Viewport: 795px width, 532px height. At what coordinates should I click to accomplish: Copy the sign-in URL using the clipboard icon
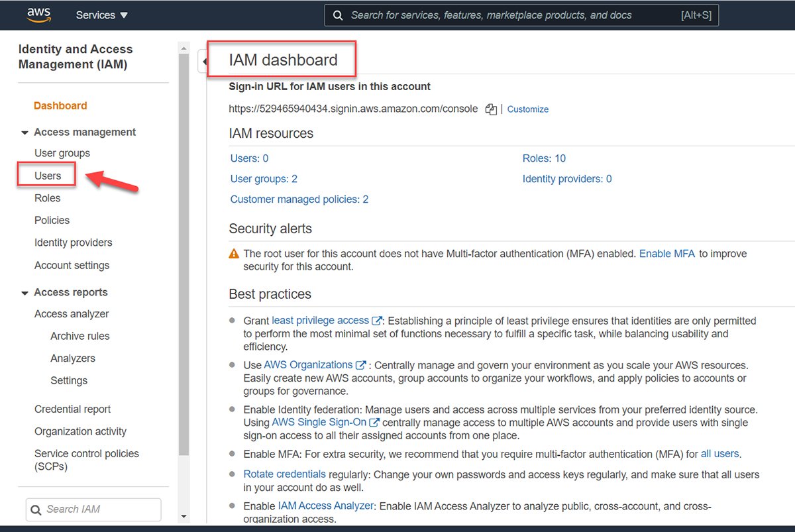tap(490, 109)
